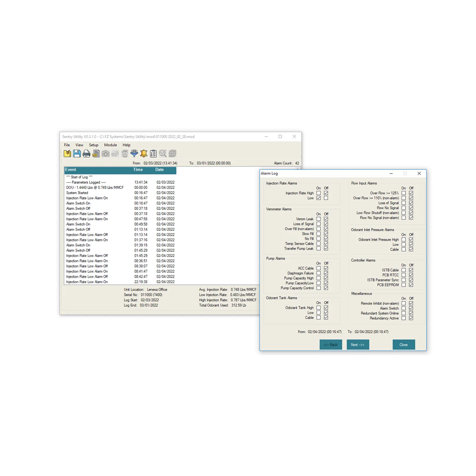Click the magnifier chart analysis icon
Viewport: 476px width, 476px height.
[x=163, y=153]
